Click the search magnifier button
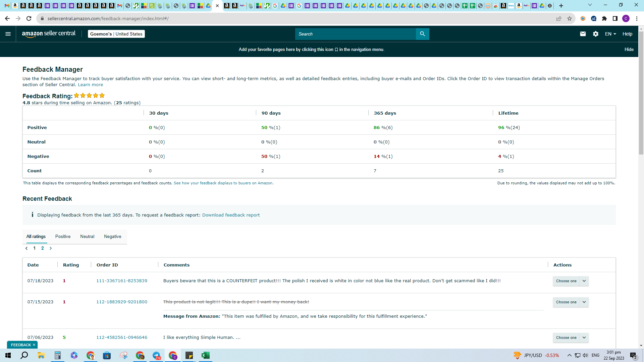Image resolution: width=644 pixels, height=362 pixels. (422, 34)
